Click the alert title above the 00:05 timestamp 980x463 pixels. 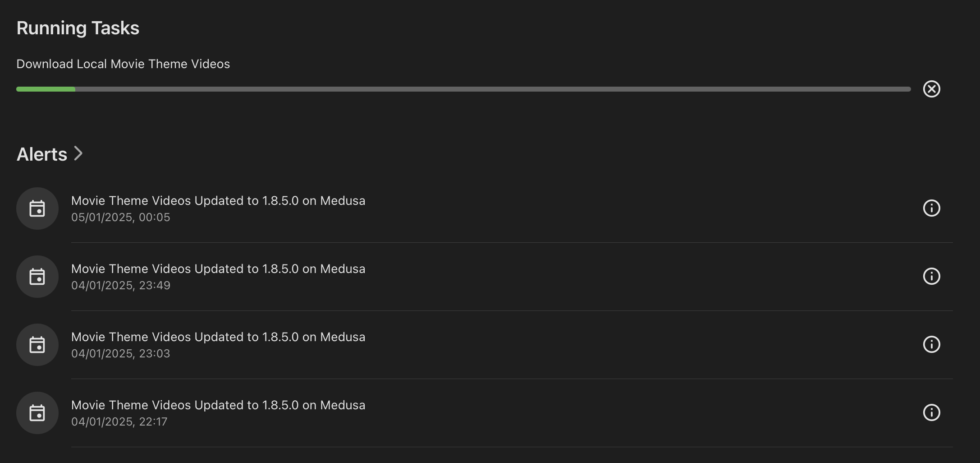click(218, 201)
